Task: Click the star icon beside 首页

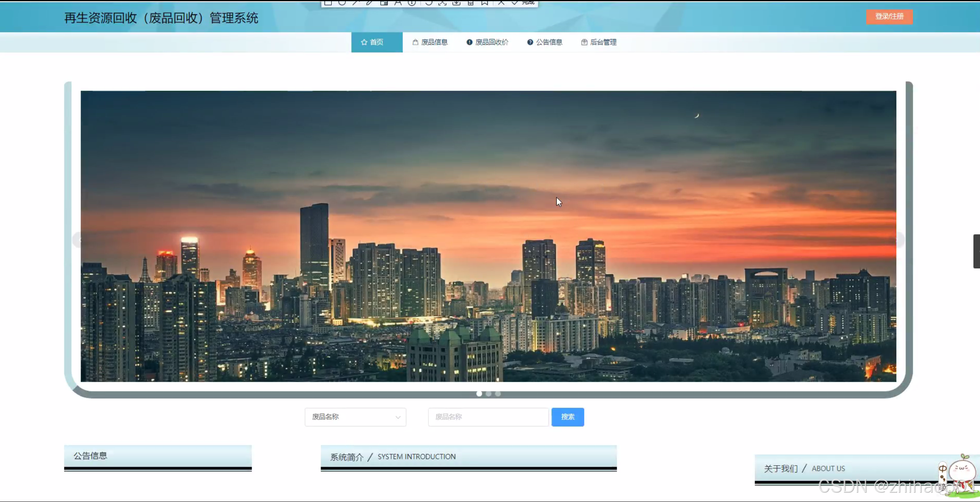Action: click(x=364, y=42)
